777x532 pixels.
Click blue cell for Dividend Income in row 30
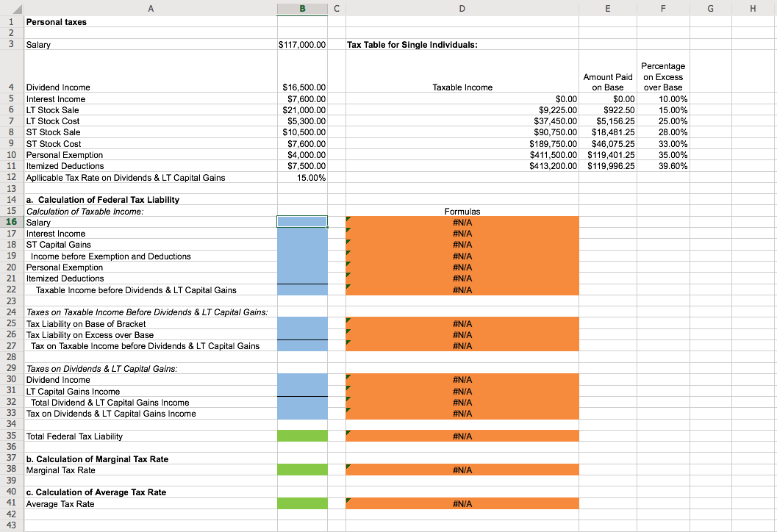coord(302,379)
